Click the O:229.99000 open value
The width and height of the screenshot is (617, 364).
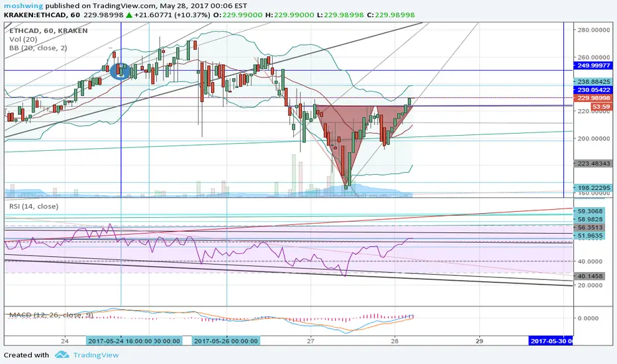pyautogui.click(x=238, y=15)
